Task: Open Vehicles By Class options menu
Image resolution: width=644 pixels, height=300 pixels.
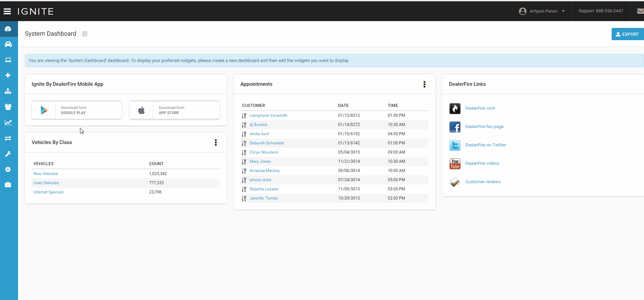Action: pos(216,143)
